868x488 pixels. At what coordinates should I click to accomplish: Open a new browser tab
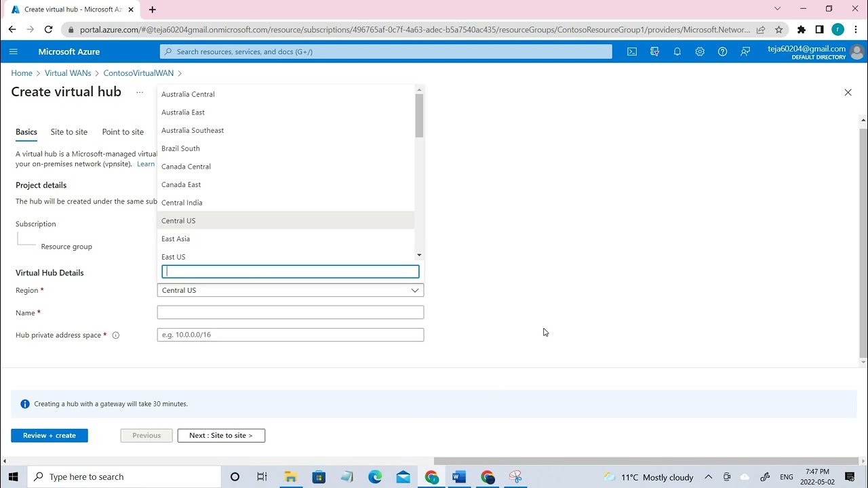tap(152, 9)
